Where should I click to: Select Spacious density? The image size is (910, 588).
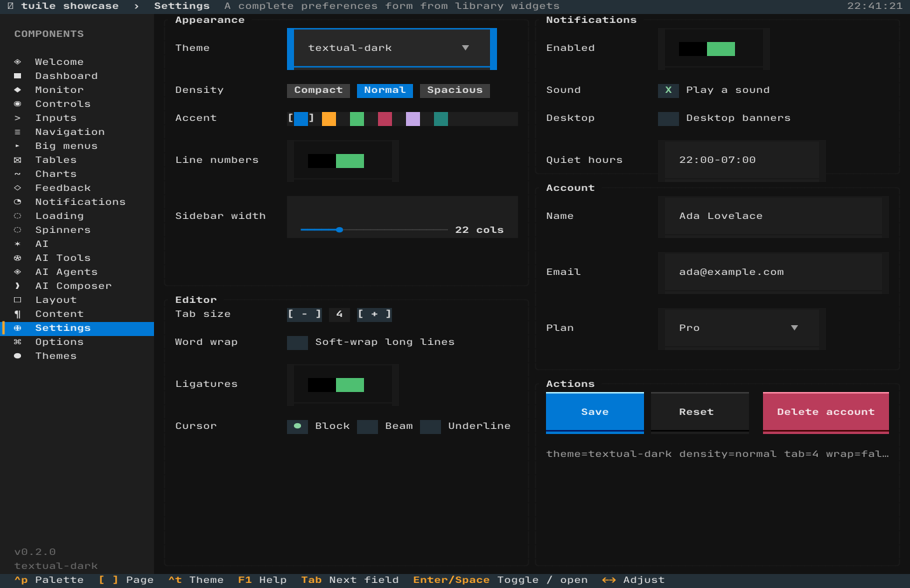[x=455, y=90]
